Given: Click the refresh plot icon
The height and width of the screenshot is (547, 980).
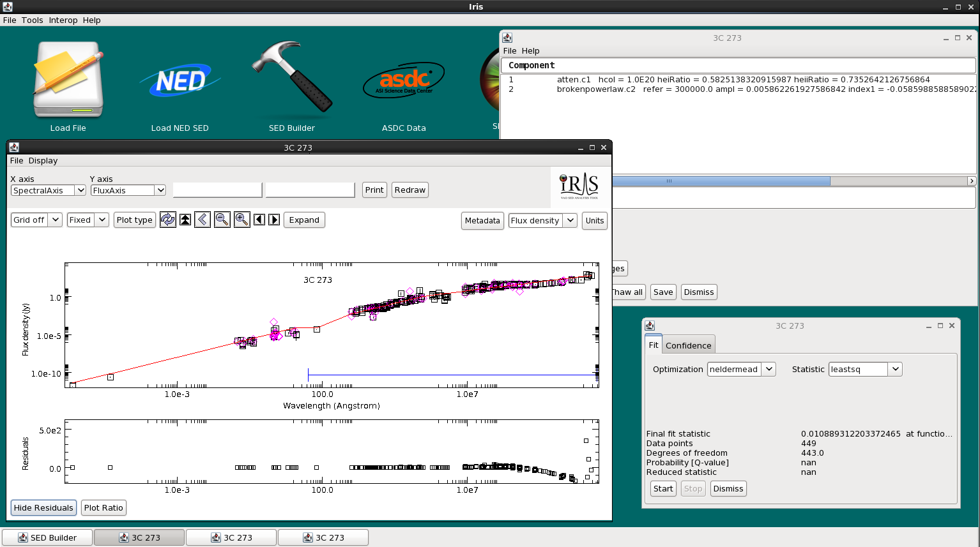Looking at the screenshot, I should 167,220.
